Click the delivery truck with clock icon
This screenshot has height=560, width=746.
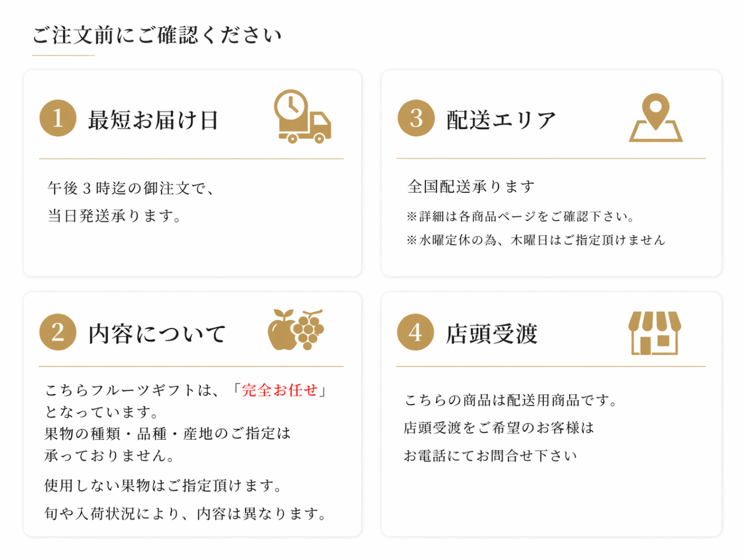click(x=302, y=117)
